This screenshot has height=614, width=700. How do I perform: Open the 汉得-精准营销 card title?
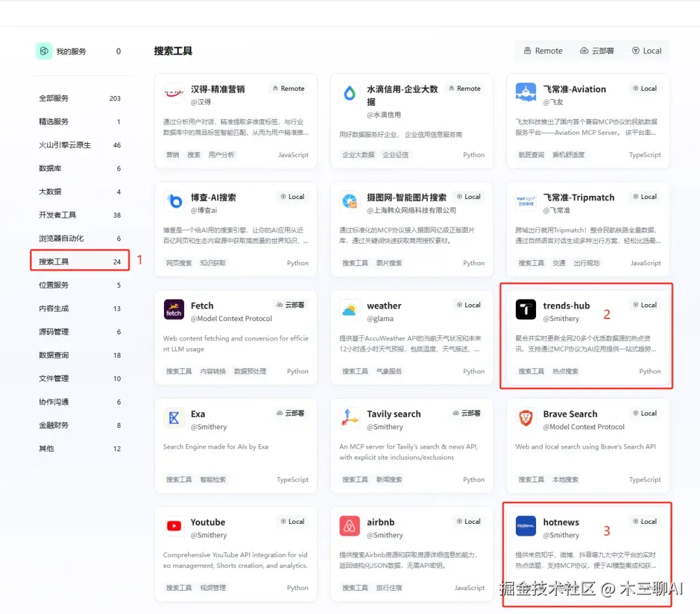(217, 89)
